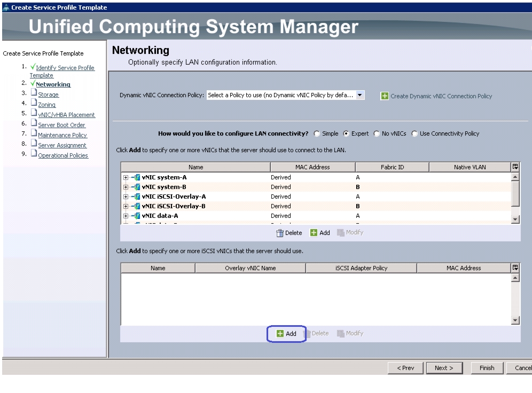
Task: Click the iSCSI list scroll up arrow
Action: coord(515,278)
